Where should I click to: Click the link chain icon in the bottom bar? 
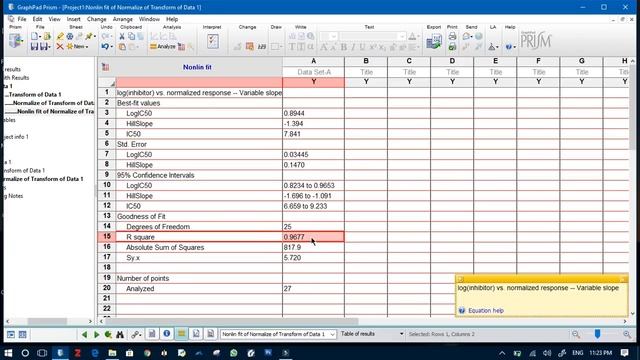[x=135, y=334]
